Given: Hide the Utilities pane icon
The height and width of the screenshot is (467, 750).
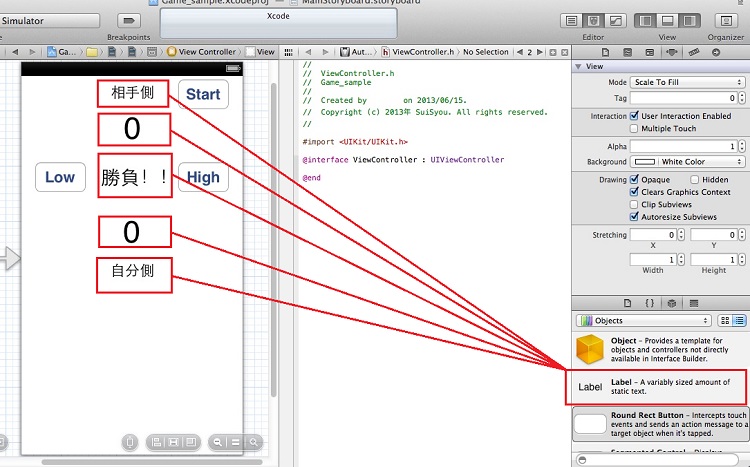Looking at the screenshot, I should pyautogui.click(x=689, y=21).
